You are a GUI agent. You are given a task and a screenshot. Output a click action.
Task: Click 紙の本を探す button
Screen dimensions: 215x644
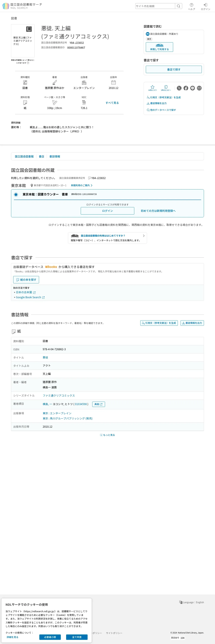[x=26, y=280]
